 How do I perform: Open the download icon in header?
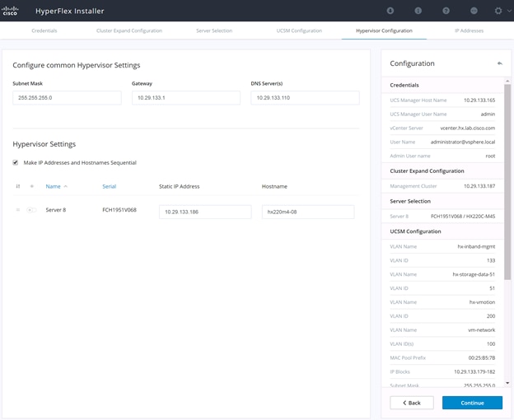[390, 11]
